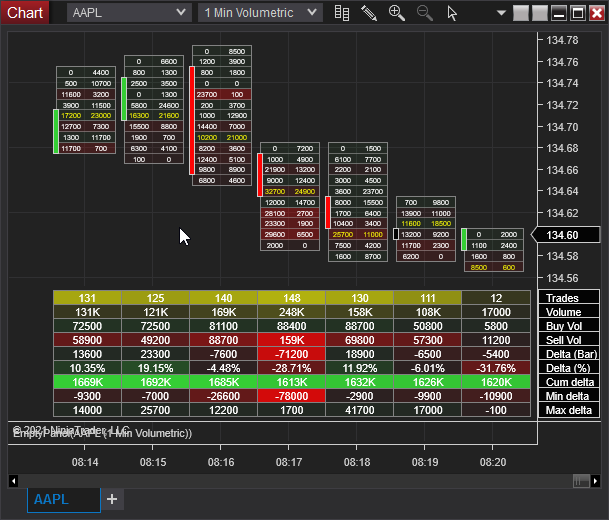Click the 8500 600 volumetric row
The image size is (609, 520).
[494, 267]
